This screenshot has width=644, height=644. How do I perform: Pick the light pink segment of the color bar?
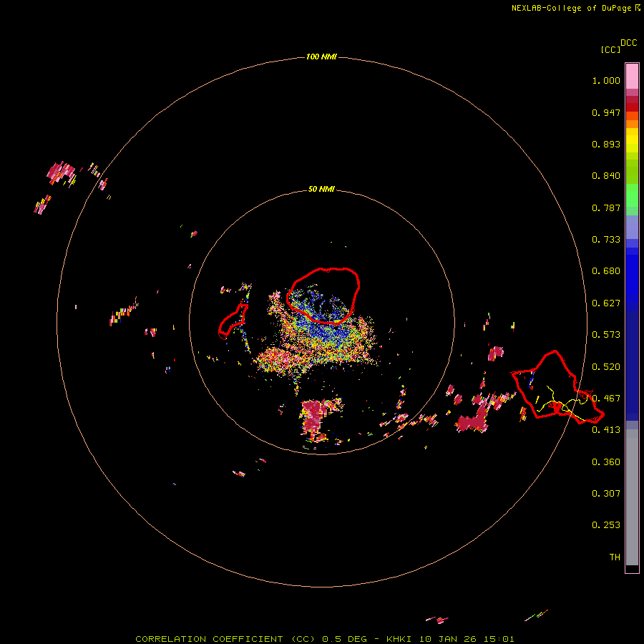click(x=632, y=76)
